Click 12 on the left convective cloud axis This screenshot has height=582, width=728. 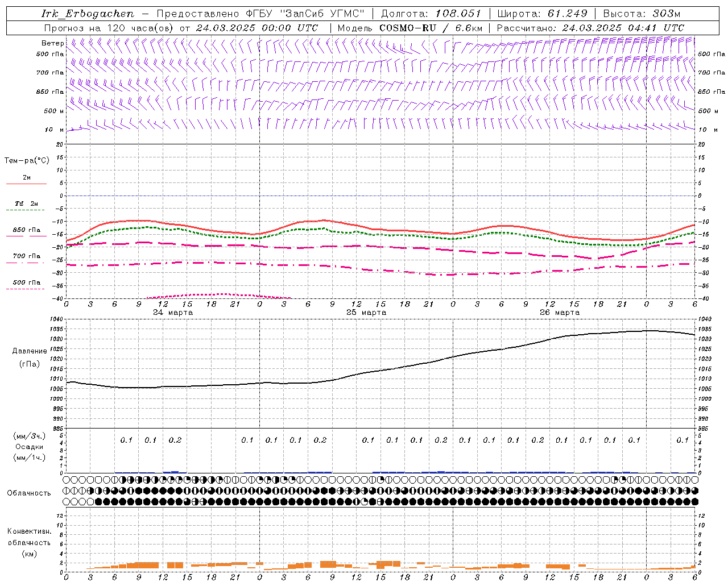pyautogui.click(x=59, y=516)
